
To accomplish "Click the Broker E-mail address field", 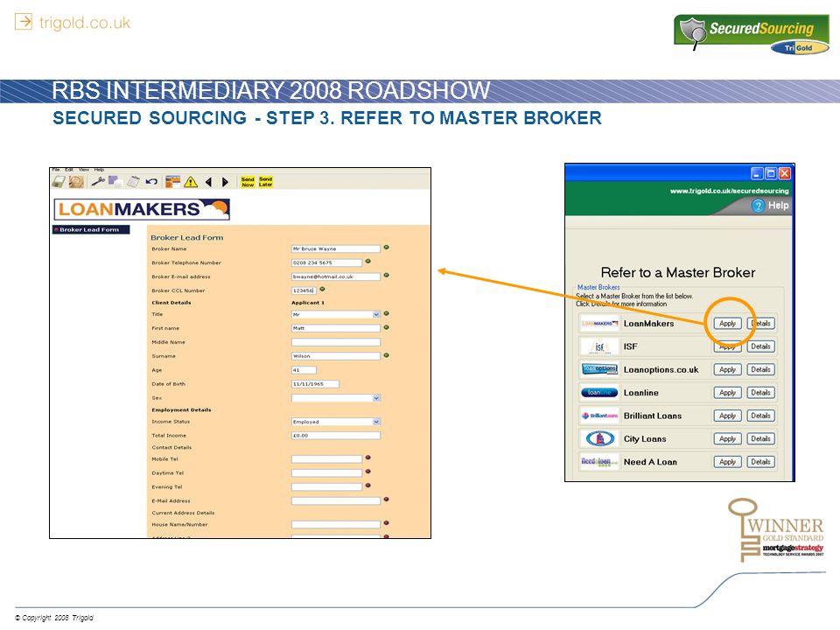I will [336, 276].
